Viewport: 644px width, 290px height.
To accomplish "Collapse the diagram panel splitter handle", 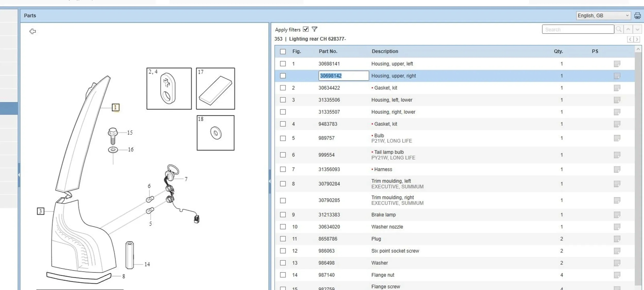I will coord(269,181).
